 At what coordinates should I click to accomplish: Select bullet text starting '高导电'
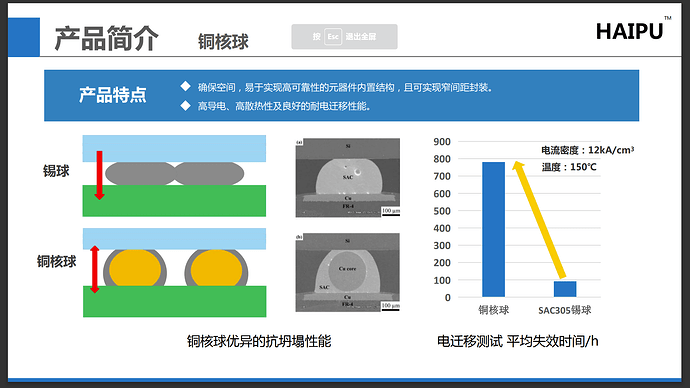pos(284,106)
